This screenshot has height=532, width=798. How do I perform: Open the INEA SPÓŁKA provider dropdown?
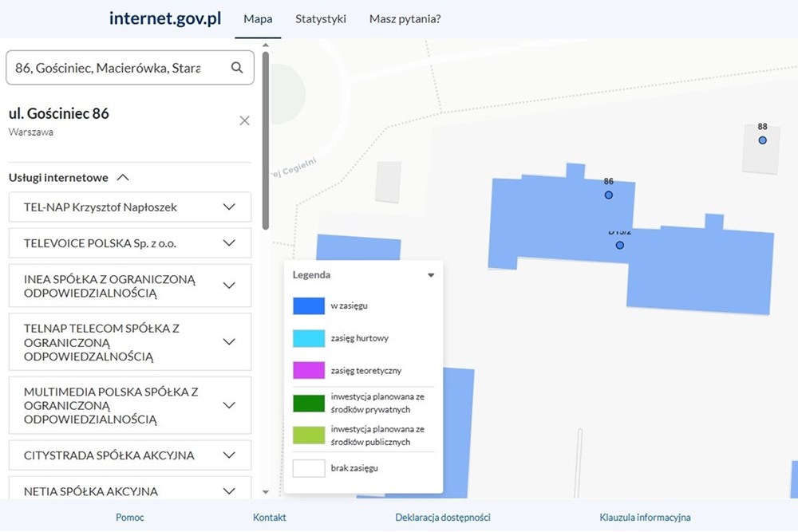coord(230,286)
